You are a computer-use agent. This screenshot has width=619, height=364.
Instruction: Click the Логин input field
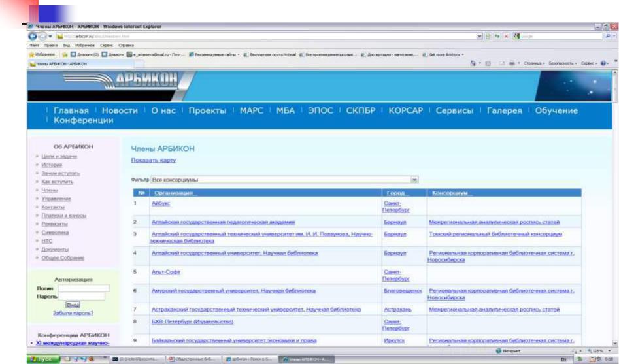click(x=84, y=288)
